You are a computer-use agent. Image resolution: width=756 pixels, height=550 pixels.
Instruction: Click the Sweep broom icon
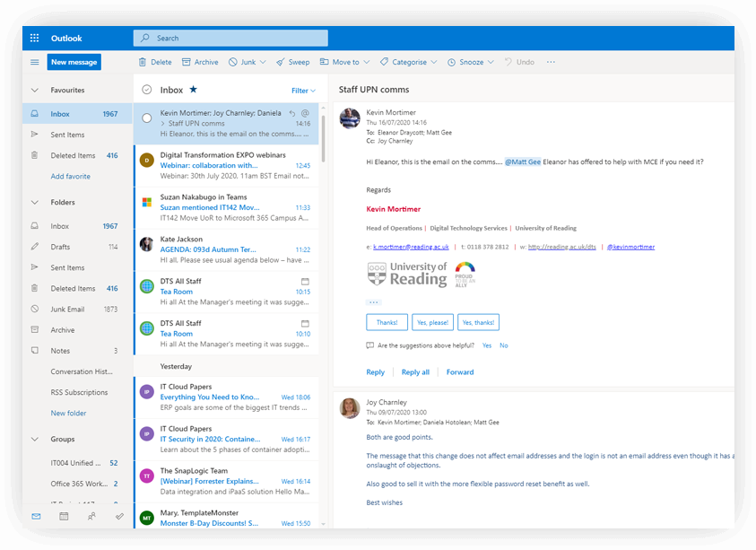(x=280, y=62)
